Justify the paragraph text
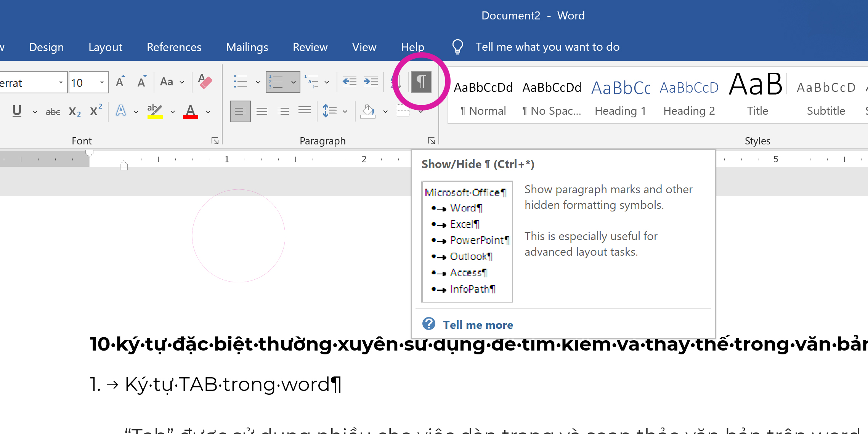Viewport: 868px width, 434px height. tap(305, 111)
